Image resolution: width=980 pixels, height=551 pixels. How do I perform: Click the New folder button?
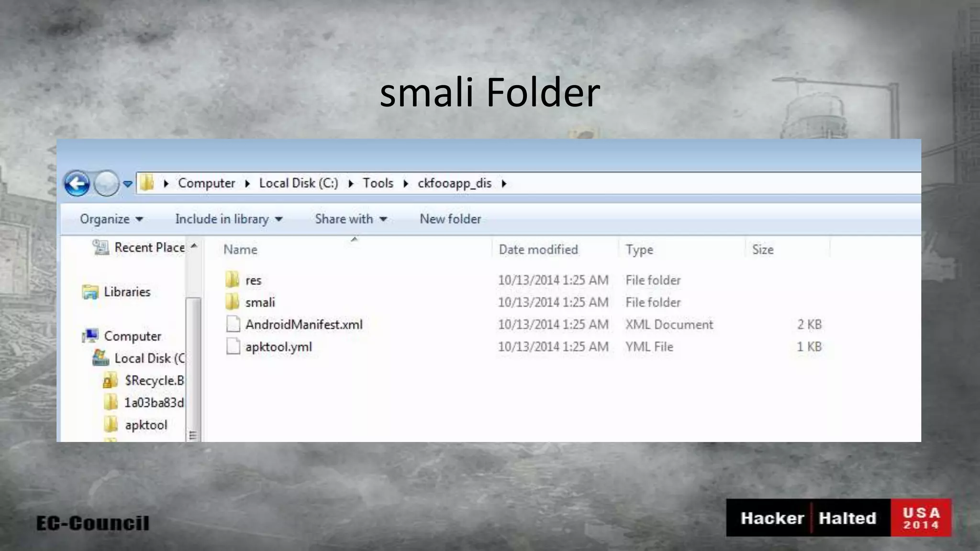[x=450, y=219]
